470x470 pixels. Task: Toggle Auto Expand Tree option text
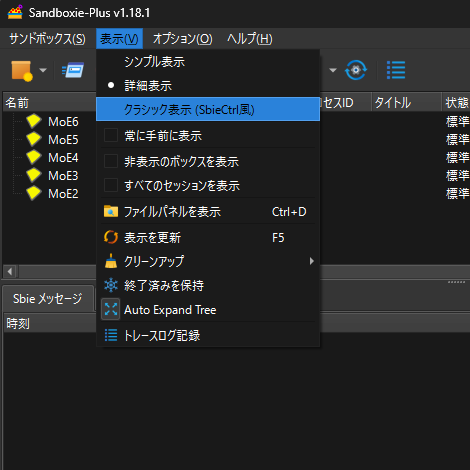pyautogui.click(x=170, y=310)
